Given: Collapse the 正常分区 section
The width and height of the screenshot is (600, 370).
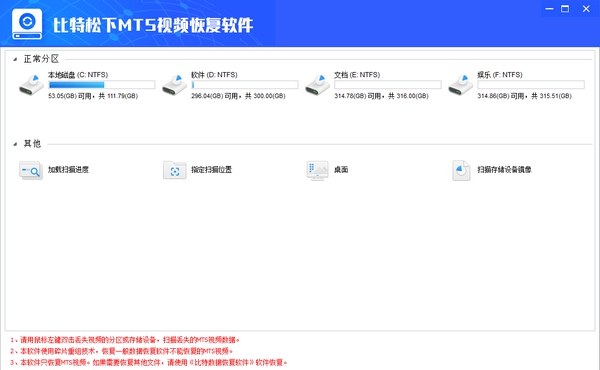Looking at the screenshot, I should click(x=15, y=59).
